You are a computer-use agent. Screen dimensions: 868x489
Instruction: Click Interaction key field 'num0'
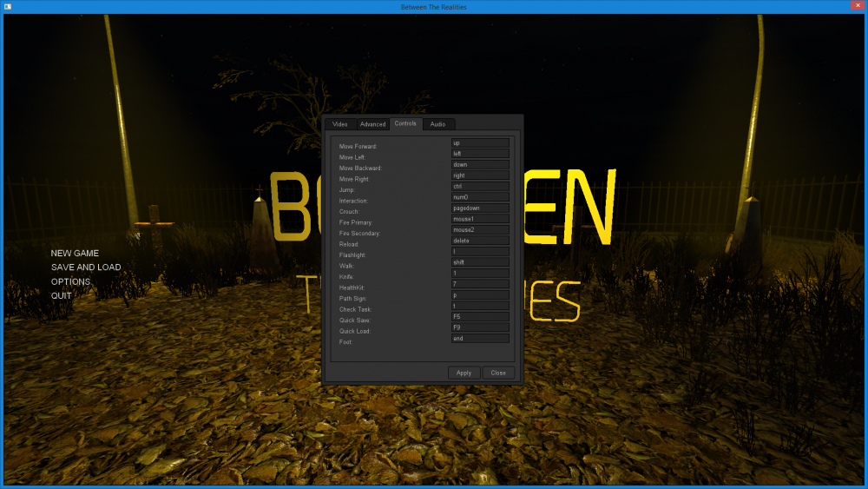(480, 196)
